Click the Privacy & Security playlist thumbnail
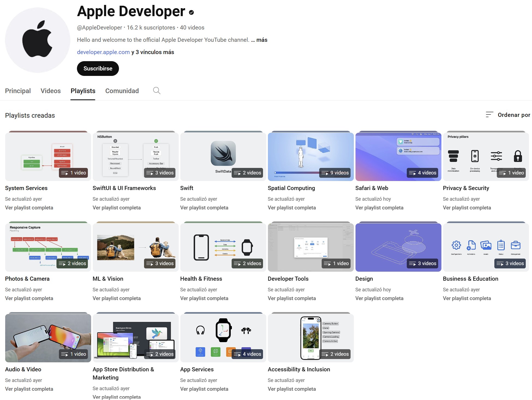This screenshot has width=532, height=400. (486, 157)
